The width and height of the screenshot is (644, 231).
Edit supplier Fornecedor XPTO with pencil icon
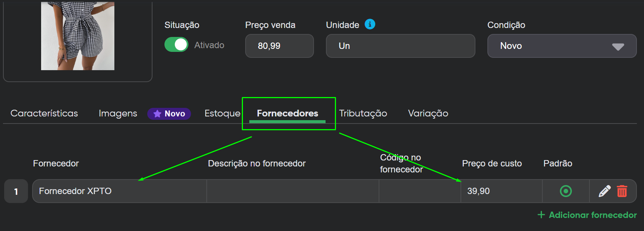(604, 191)
